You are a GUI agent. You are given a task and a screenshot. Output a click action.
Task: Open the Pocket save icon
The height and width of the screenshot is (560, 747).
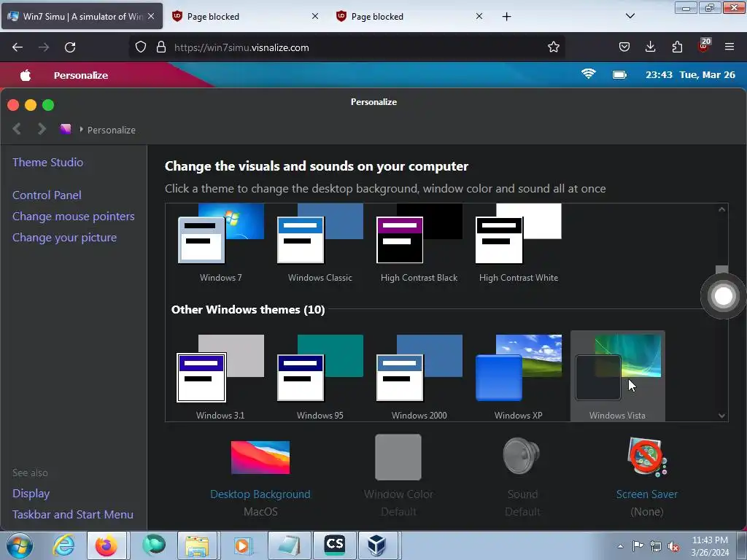[x=624, y=47]
